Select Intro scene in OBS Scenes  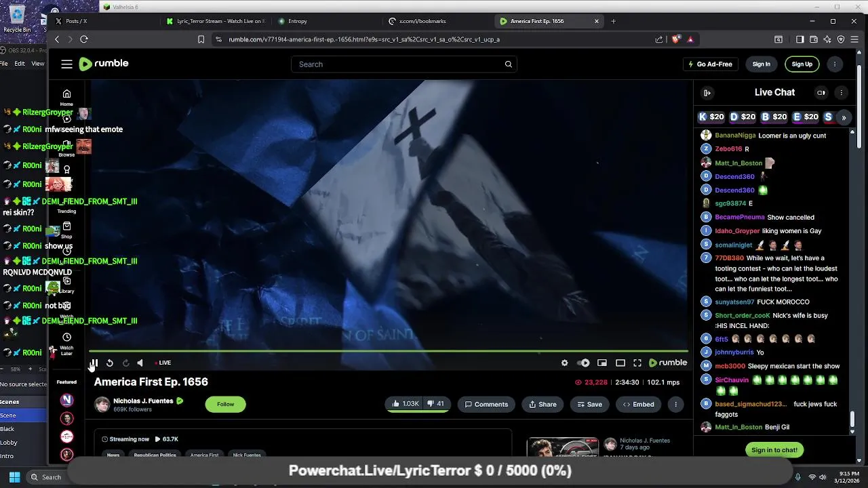coord(7,456)
